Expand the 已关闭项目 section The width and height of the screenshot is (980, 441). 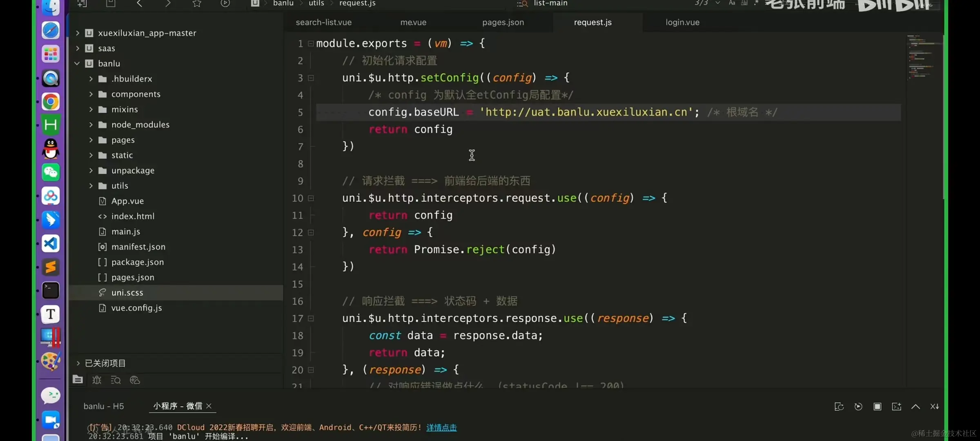pos(78,363)
